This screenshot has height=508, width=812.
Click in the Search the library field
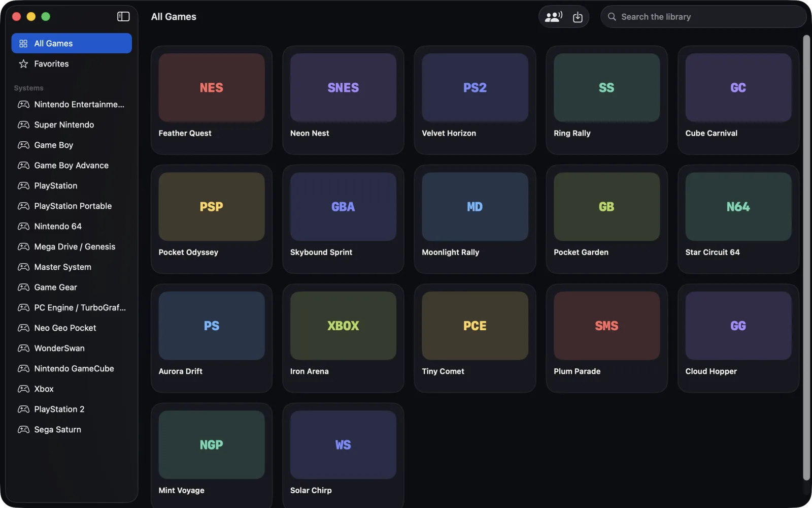click(703, 17)
